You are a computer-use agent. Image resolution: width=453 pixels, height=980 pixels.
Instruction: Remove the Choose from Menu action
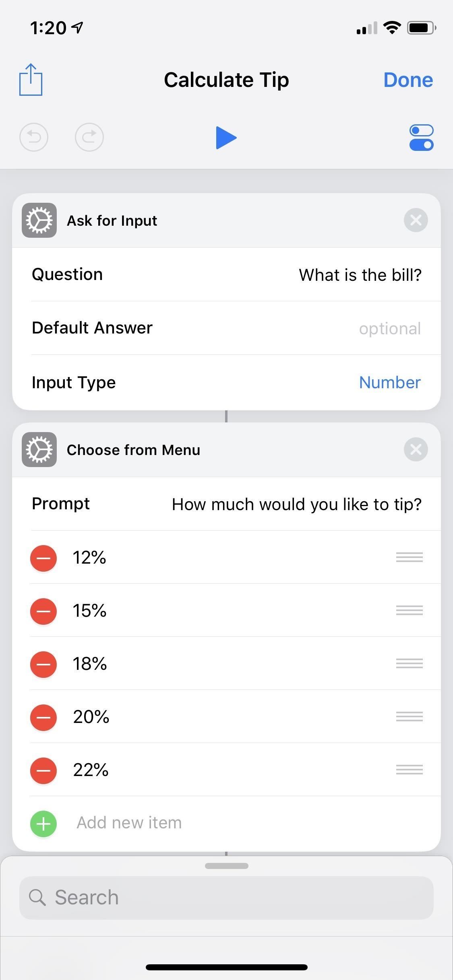click(416, 449)
